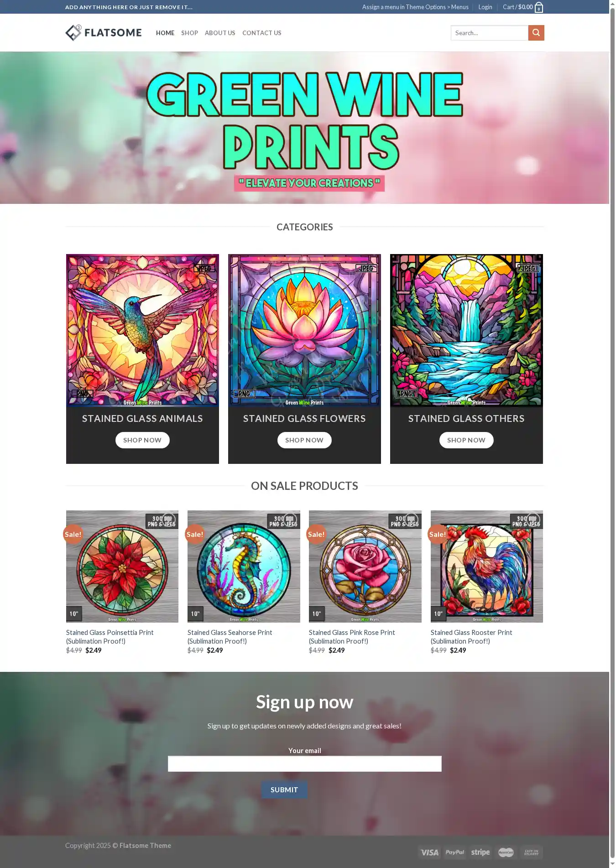Click the Visa payment icon in the footer
616x868 pixels.
(x=429, y=852)
